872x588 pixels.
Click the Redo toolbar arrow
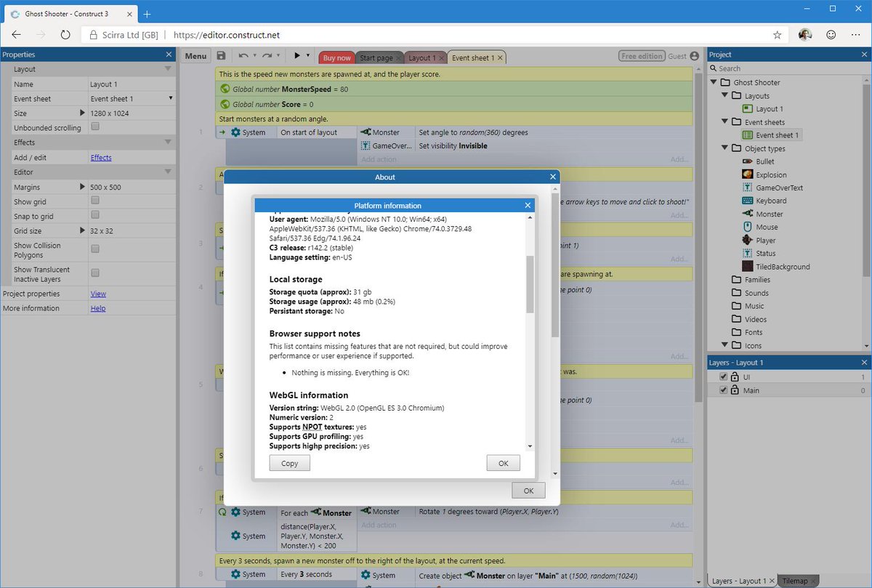(267, 56)
